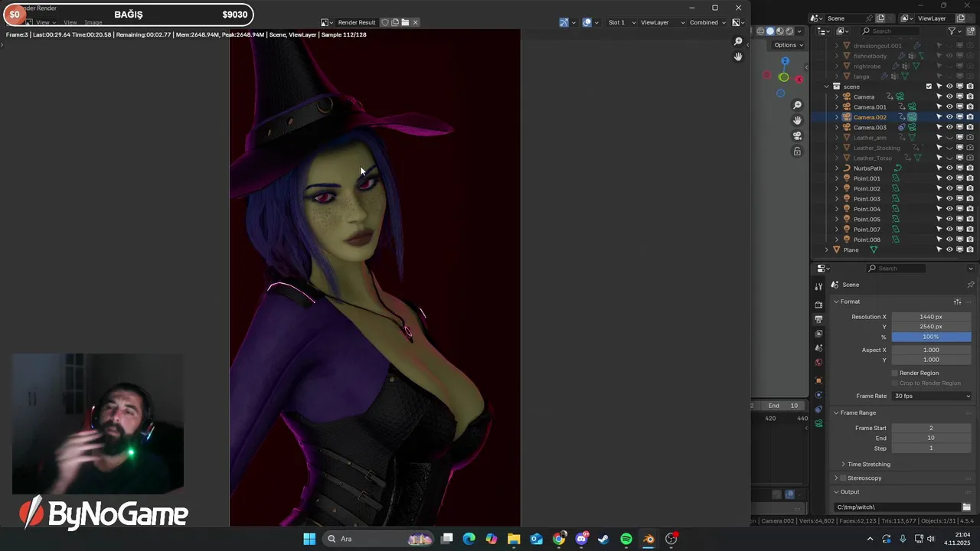Open Blender from the Windows taskbar
The image size is (980, 551).
point(648,539)
